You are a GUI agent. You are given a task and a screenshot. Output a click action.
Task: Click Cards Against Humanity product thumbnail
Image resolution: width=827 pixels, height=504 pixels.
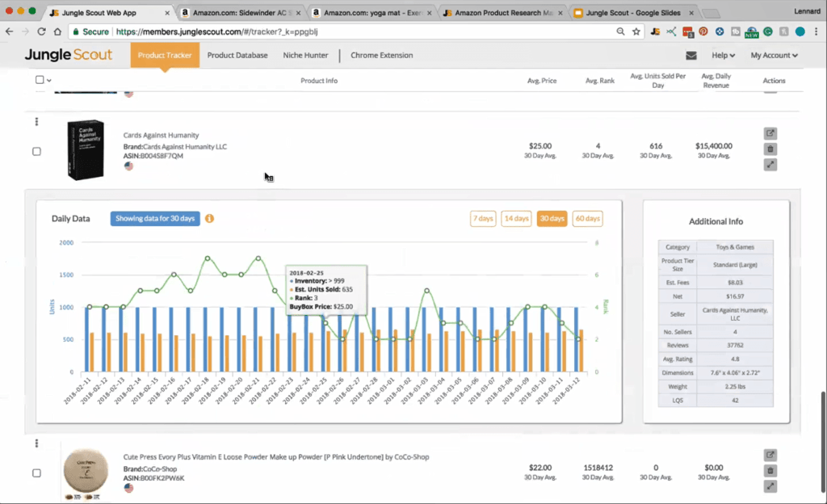[86, 150]
